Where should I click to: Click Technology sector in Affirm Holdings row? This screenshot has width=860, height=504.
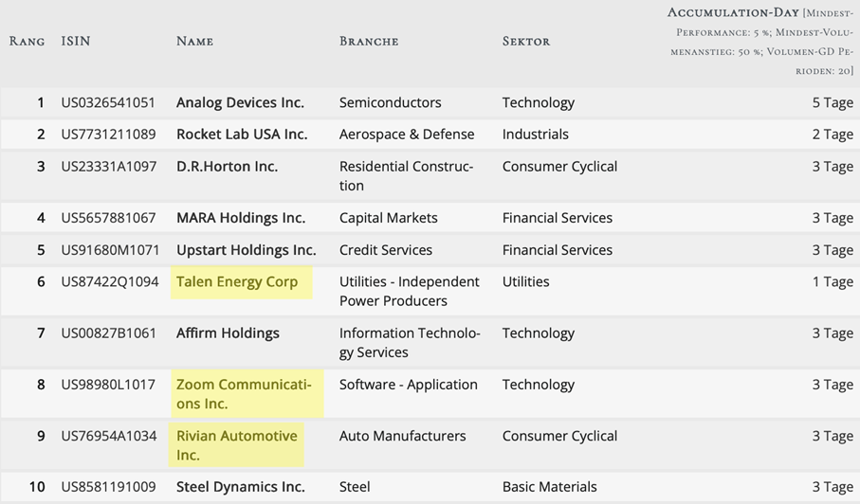pos(539,333)
